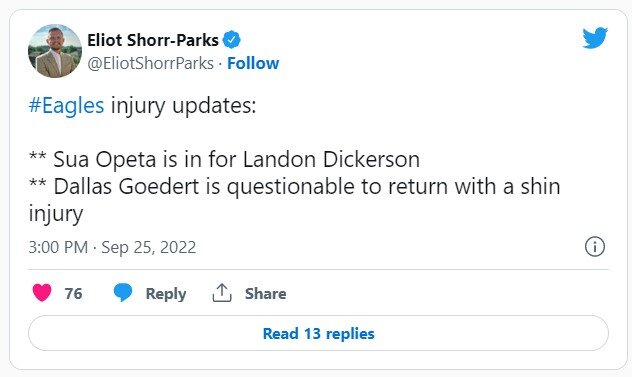
Task: Click the Share text label
Action: 266,294
